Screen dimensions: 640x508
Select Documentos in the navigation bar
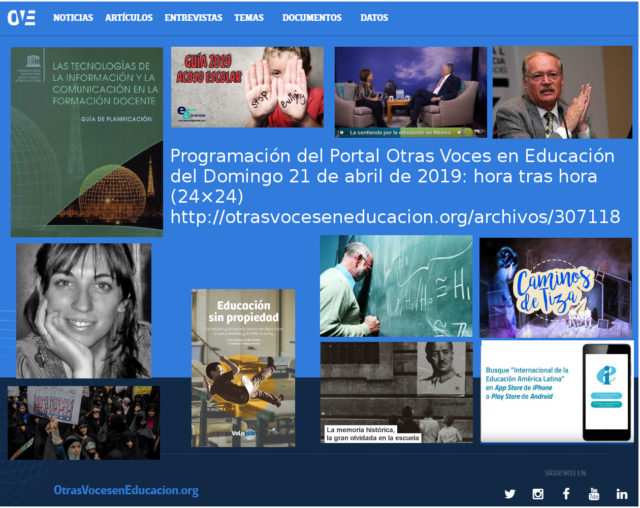pyautogui.click(x=312, y=18)
